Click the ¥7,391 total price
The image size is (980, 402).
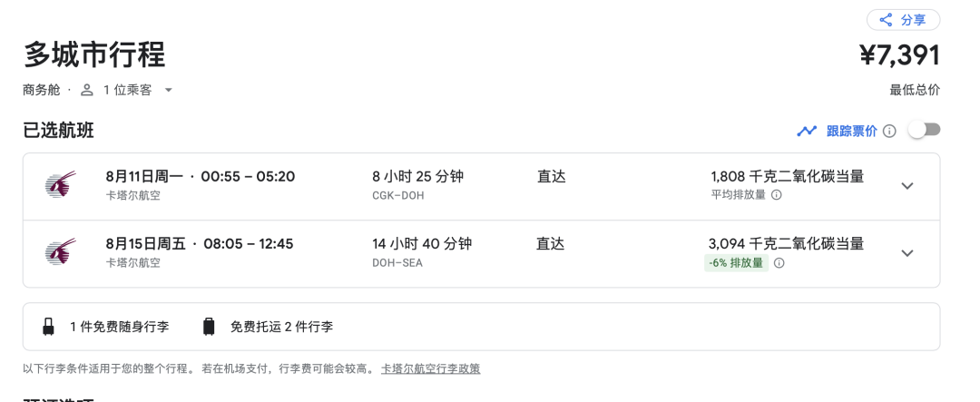[900, 55]
